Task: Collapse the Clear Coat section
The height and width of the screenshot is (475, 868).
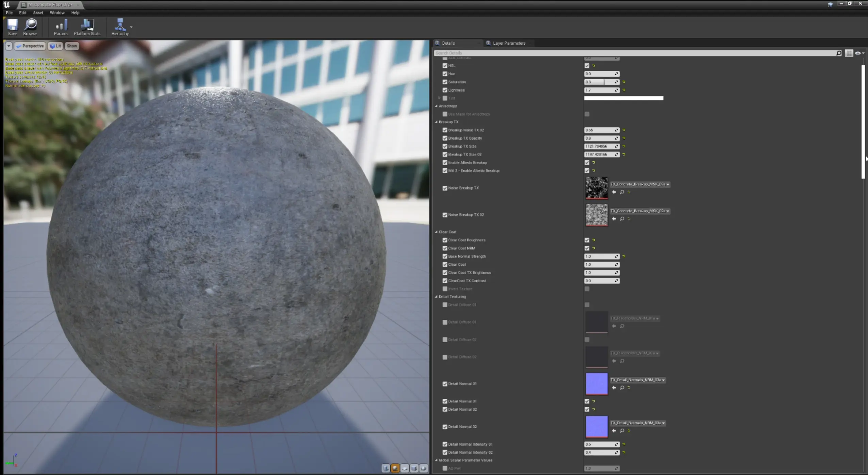Action: tap(437, 232)
